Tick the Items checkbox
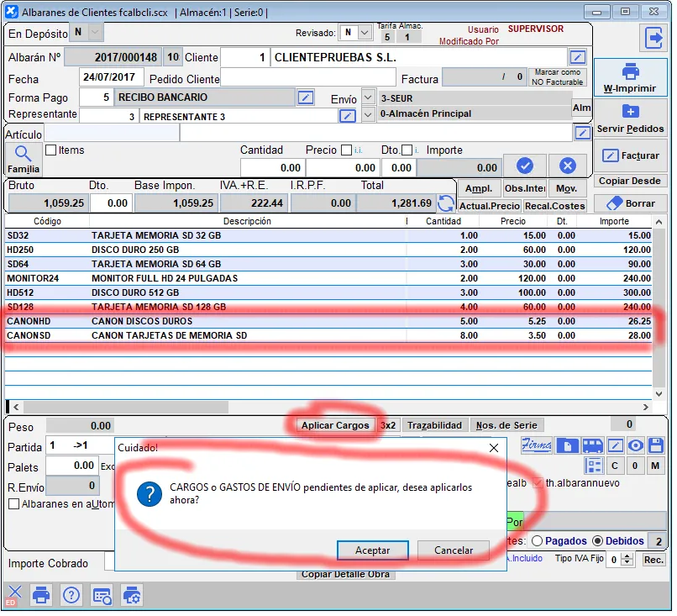The height and width of the screenshot is (616, 677). [x=50, y=150]
